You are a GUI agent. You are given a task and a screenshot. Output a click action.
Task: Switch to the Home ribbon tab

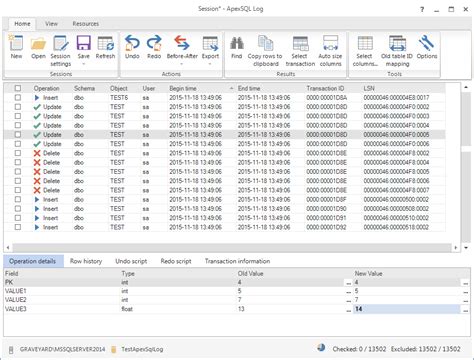(x=22, y=24)
